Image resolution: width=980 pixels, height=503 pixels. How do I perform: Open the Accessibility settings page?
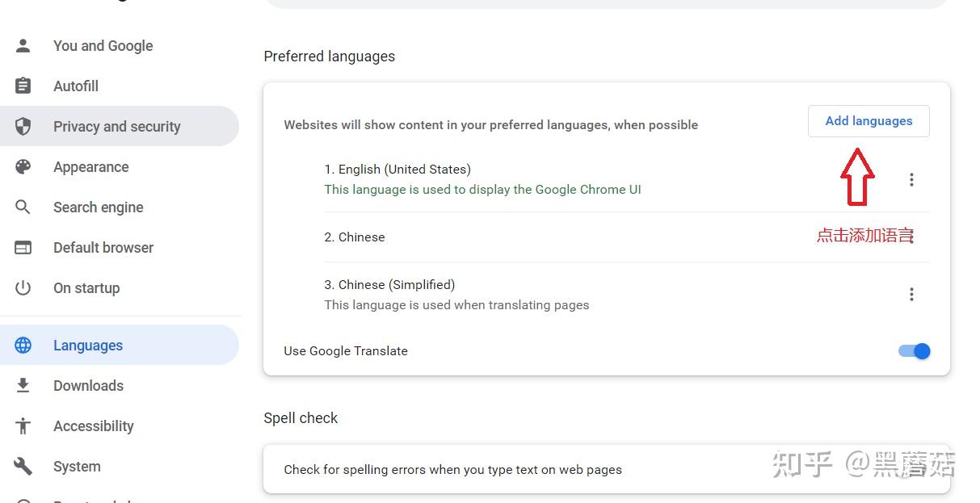click(x=93, y=426)
